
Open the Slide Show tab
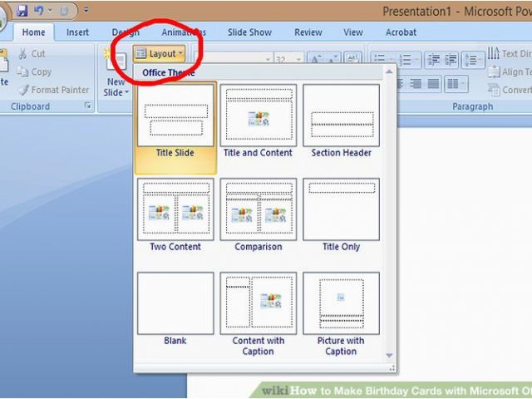click(x=249, y=32)
